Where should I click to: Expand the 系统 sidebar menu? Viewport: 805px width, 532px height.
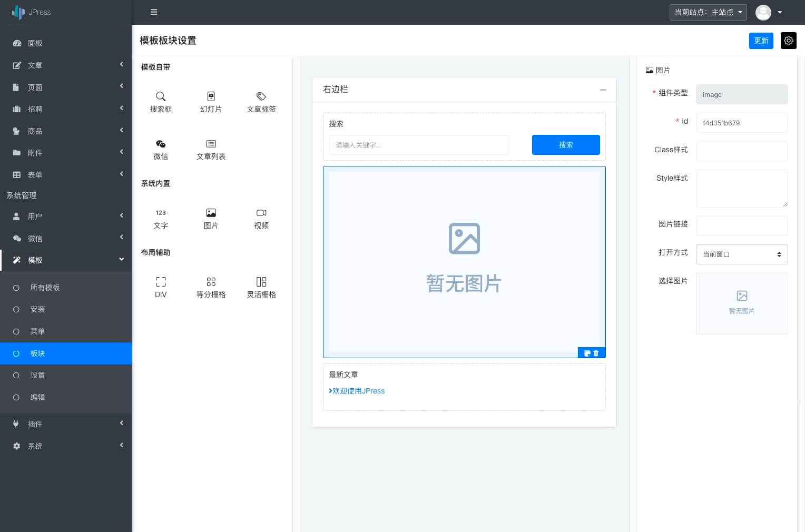(66, 446)
